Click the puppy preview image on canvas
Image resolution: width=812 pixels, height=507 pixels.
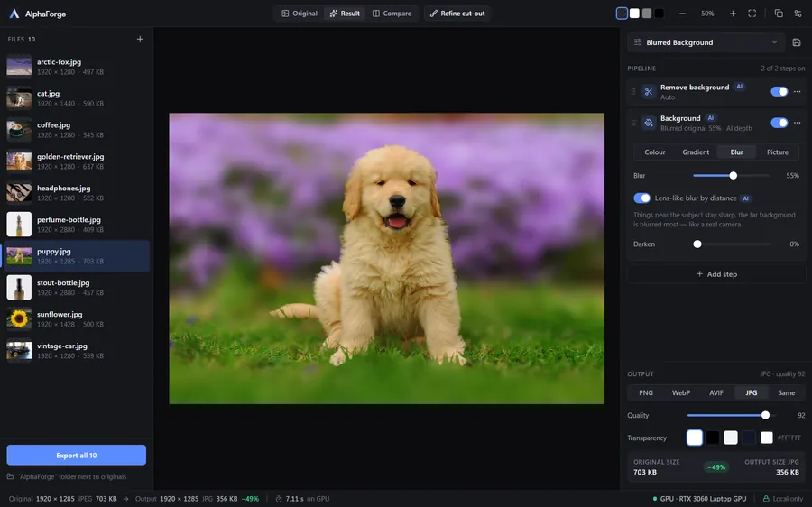click(x=386, y=258)
